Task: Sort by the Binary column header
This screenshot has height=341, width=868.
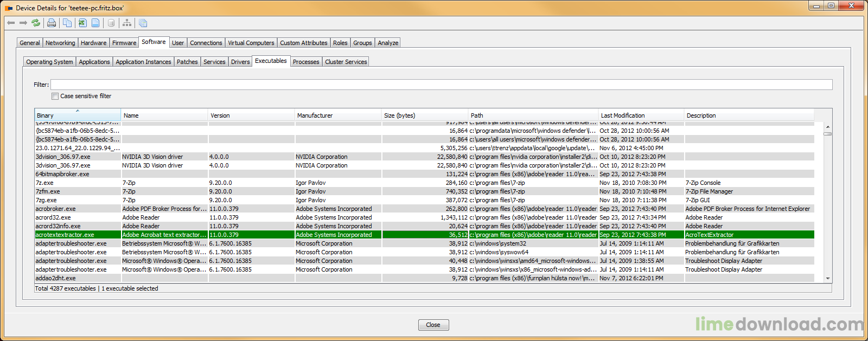Action: [x=78, y=115]
